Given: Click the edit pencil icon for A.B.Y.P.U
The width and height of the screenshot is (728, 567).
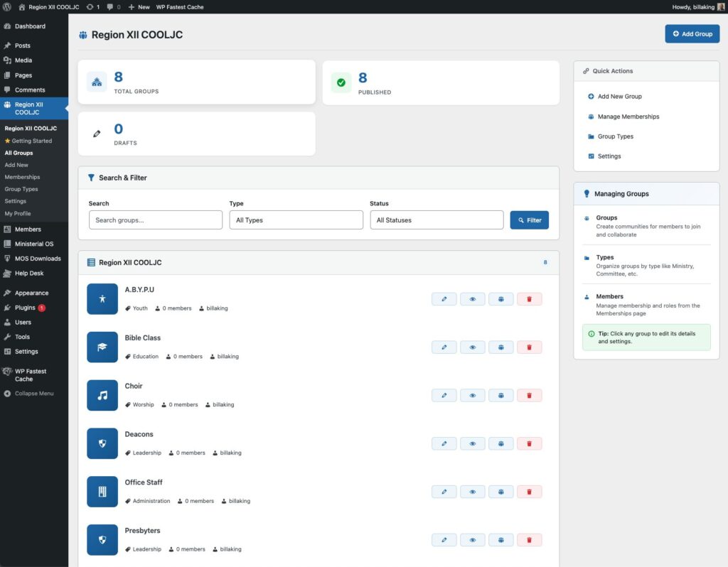Looking at the screenshot, I should [x=444, y=299].
